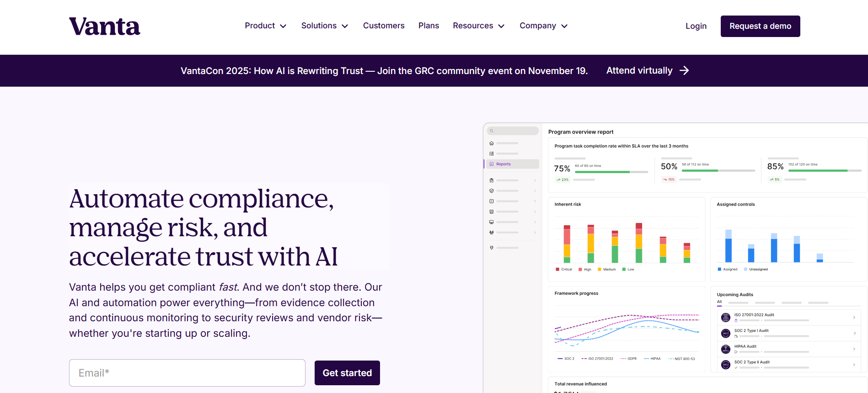868x393 pixels.
Task: Click the 85% completion progress bar
Action: click(x=825, y=170)
